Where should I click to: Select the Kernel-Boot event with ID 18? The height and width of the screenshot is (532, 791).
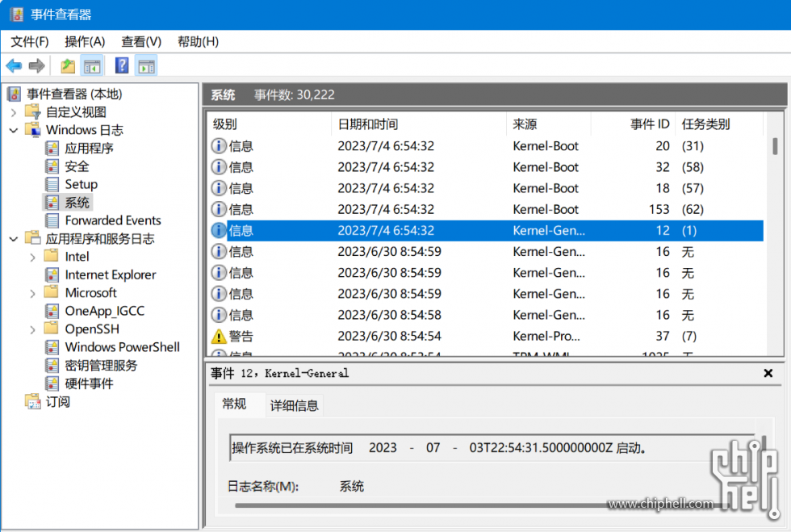click(x=487, y=188)
